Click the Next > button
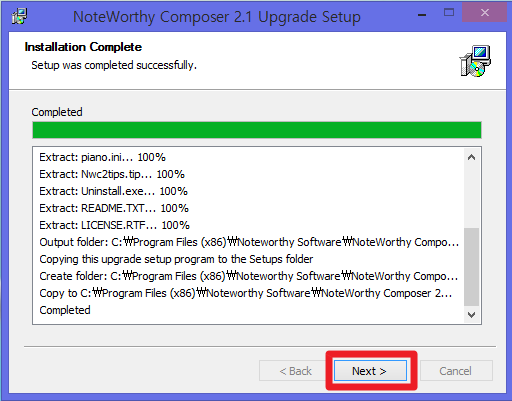The image size is (512, 401). pos(370,371)
